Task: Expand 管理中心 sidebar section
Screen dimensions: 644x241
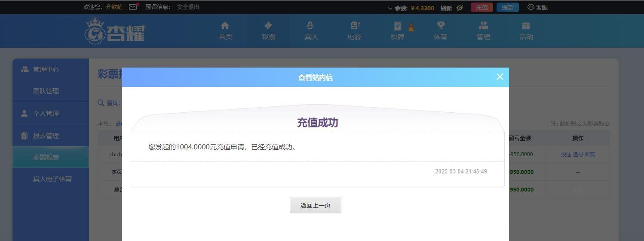Action: tap(46, 70)
